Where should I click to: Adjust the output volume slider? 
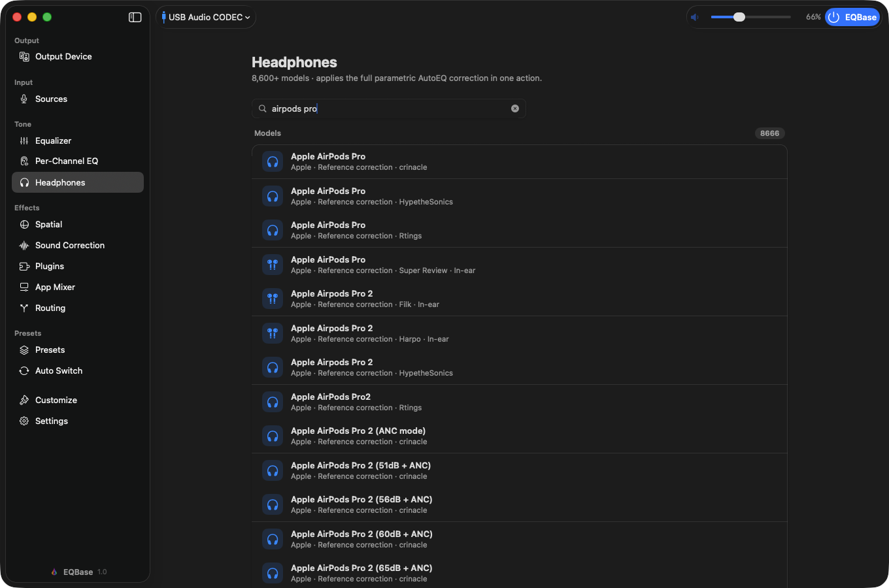750,18
